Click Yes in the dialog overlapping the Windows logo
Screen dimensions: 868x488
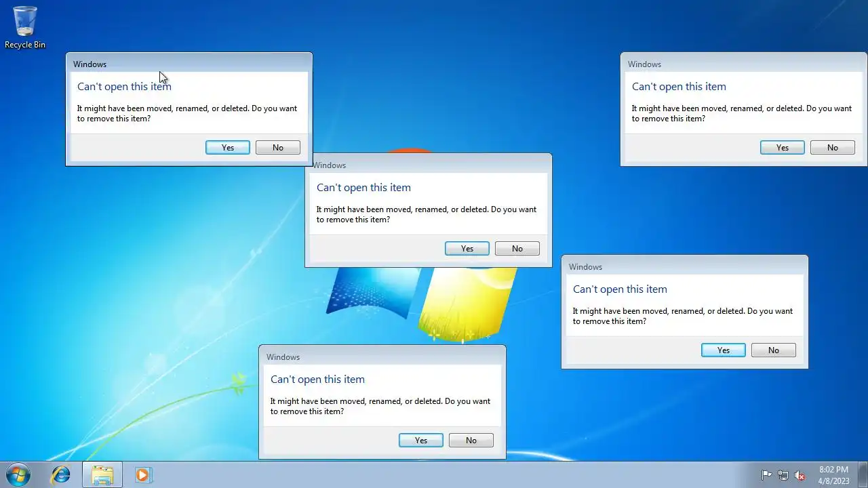pos(467,249)
